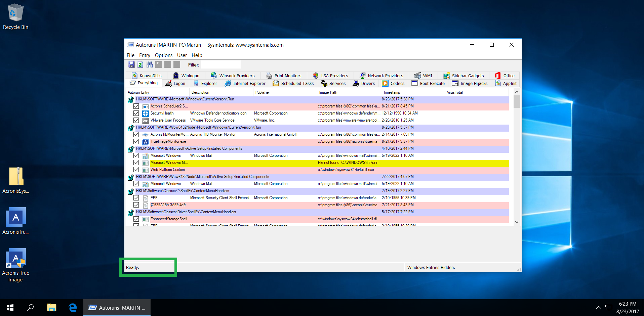
Task: Click the Find binoculars toolbar icon
Action: 150,64
